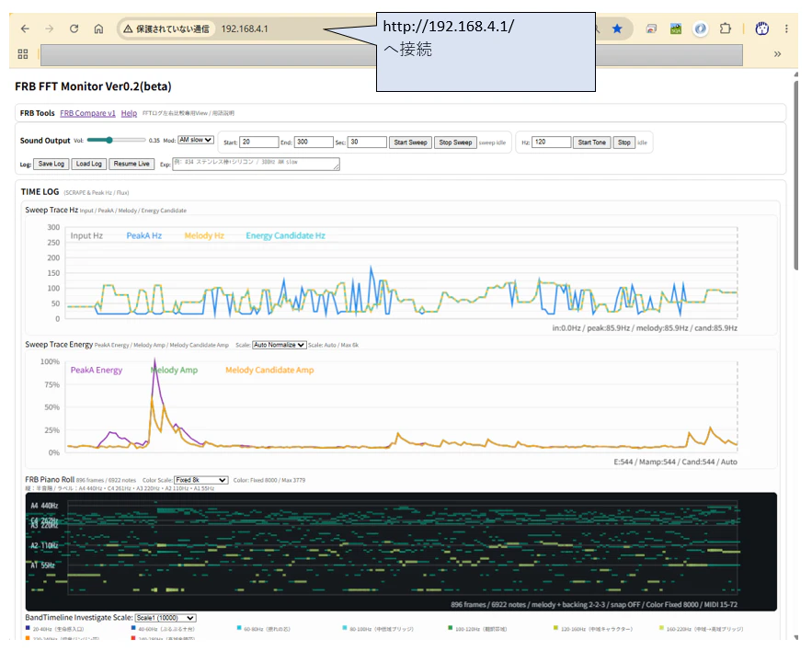Click the not-secure warning icon
The height and width of the screenshot is (651, 812).
[128, 29]
